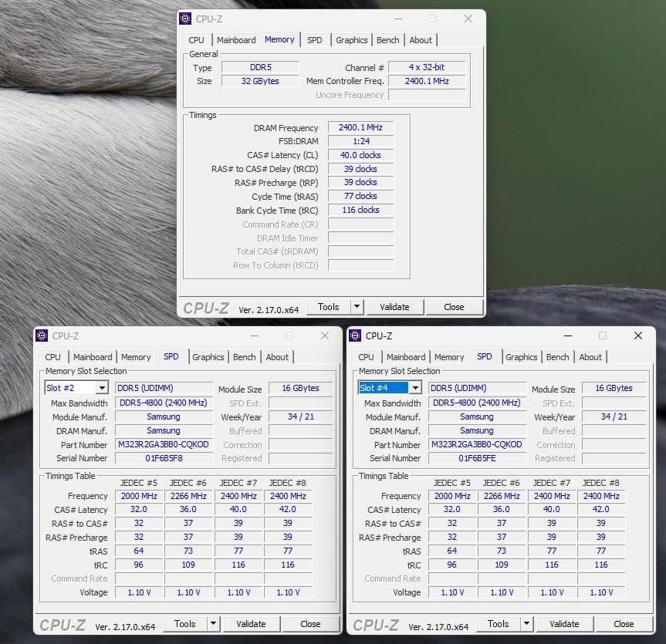Screen dimensions: 666x644
Task: Click Validate in the Memory window
Action: pyautogui.click(x=394, y=307)
